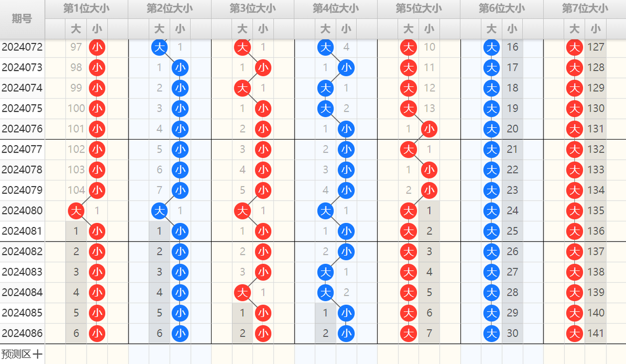Click the blue 大 ball in row 2024072 第2位

tap(159, 48)
